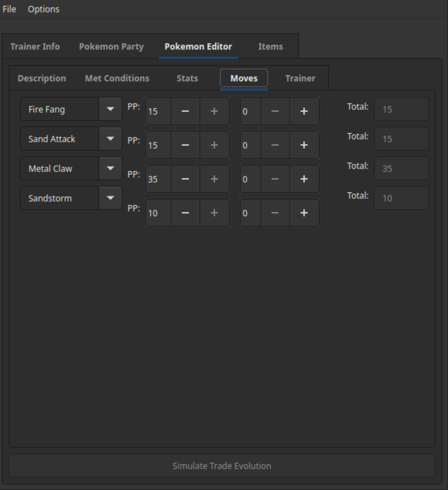Screen dimensions: 448x490
Task: Open the Fire Fang move dropdown
Action: tap(110, 109)
